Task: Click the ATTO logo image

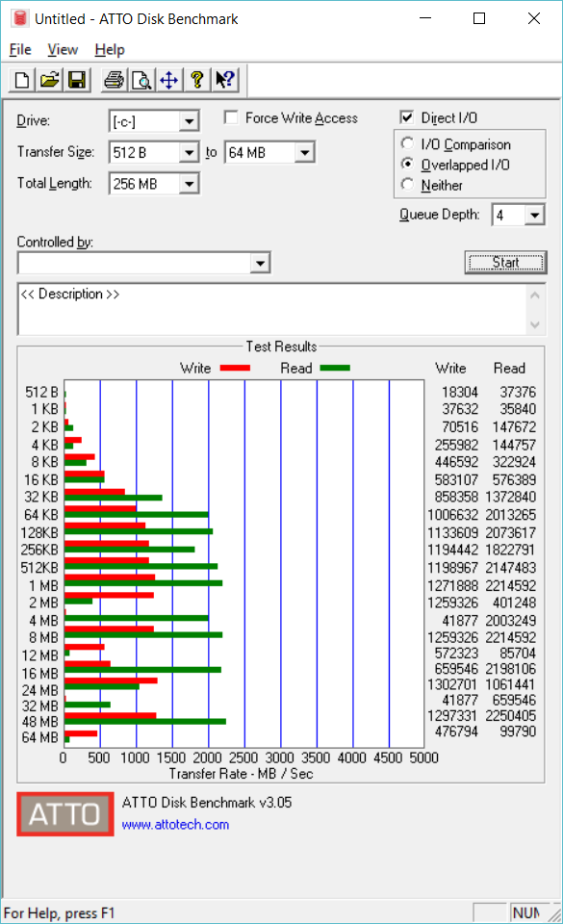Action: coord(65,814)
